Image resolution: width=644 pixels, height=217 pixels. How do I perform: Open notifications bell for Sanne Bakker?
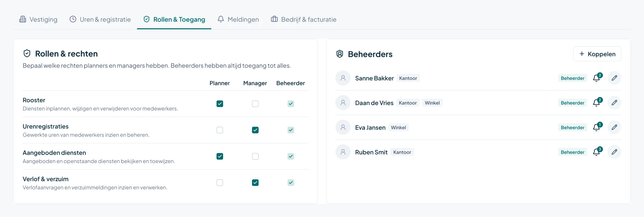[597, 78]
